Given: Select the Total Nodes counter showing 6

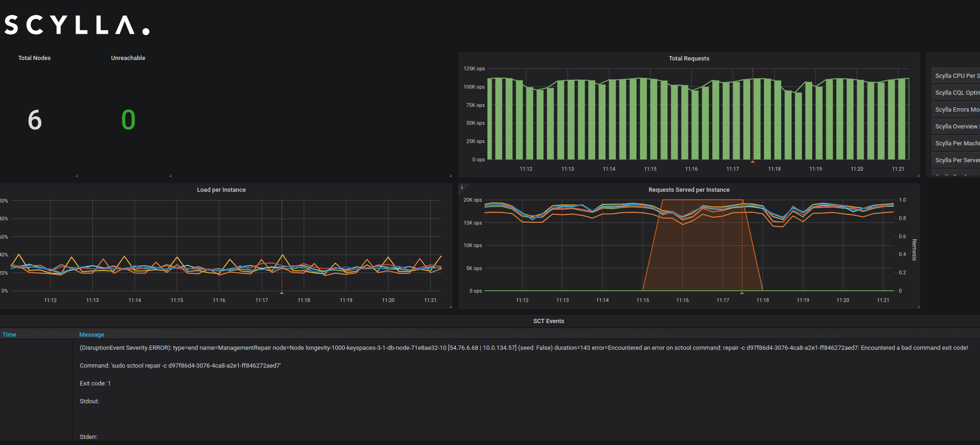Looking at the screenshot, I should coord(34,120).
